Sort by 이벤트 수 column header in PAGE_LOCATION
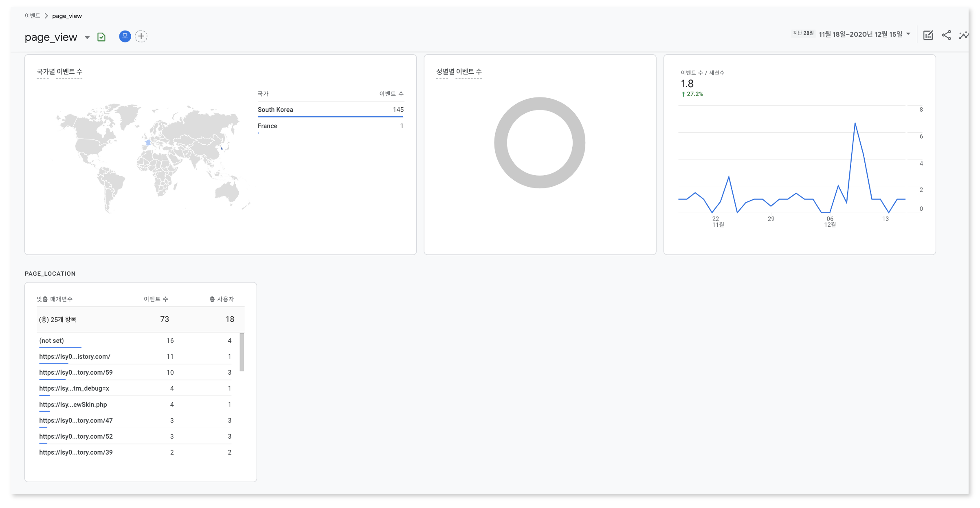 (156, 299)
